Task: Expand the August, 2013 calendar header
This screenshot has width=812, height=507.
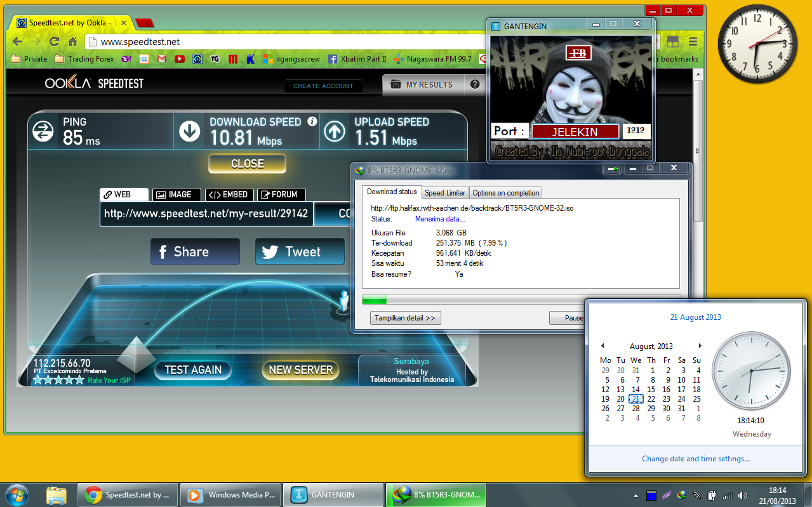Action: point(651,346)
